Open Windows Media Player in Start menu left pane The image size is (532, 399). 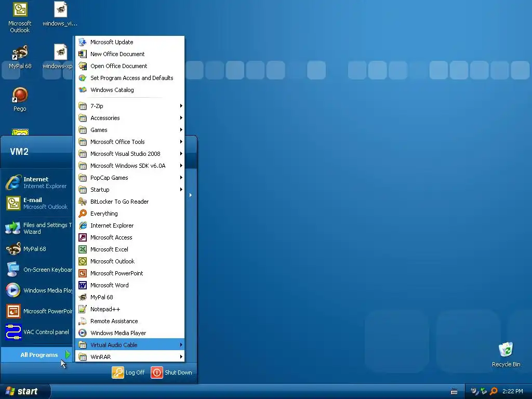(37, 290)
